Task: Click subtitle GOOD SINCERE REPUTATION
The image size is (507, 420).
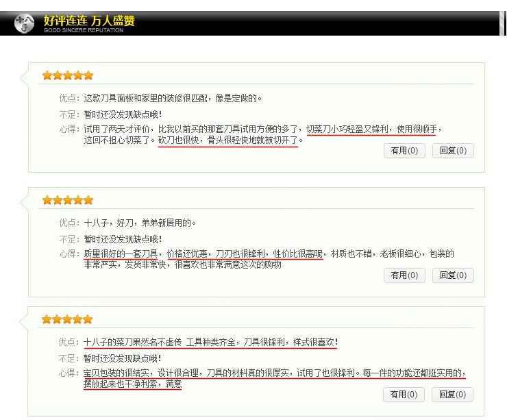Action: pos(84,30)
